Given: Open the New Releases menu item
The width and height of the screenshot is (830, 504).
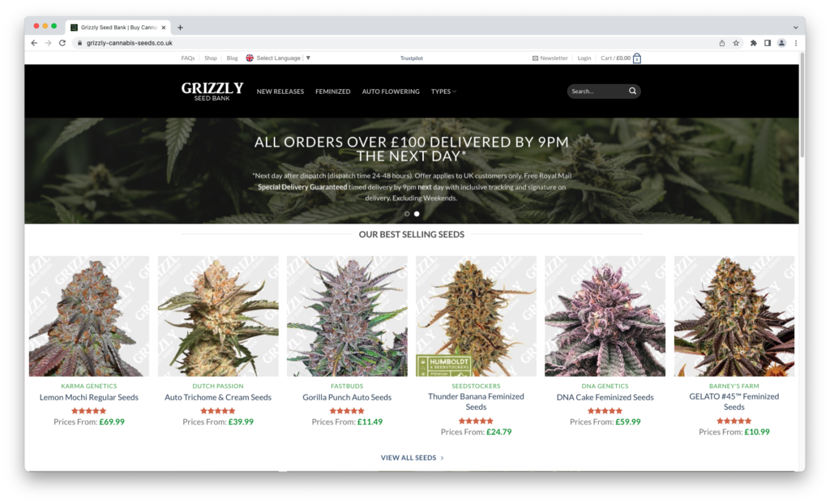Looking at the screenshot, I should pos(280,92).
